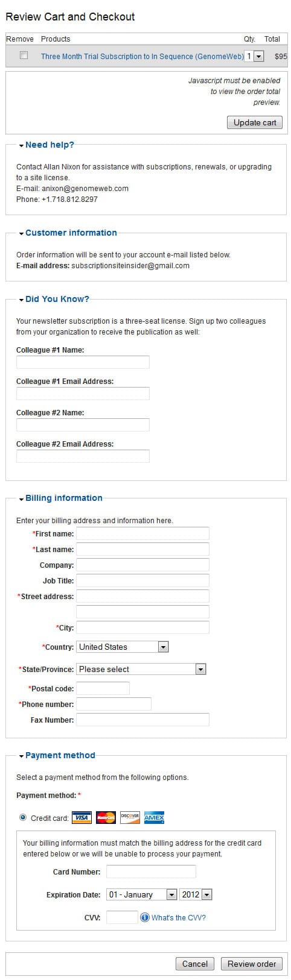Viewport: 291px width, 980px height.
Task: Open the expiration month dropdown
Action: (x=142, y=895)
